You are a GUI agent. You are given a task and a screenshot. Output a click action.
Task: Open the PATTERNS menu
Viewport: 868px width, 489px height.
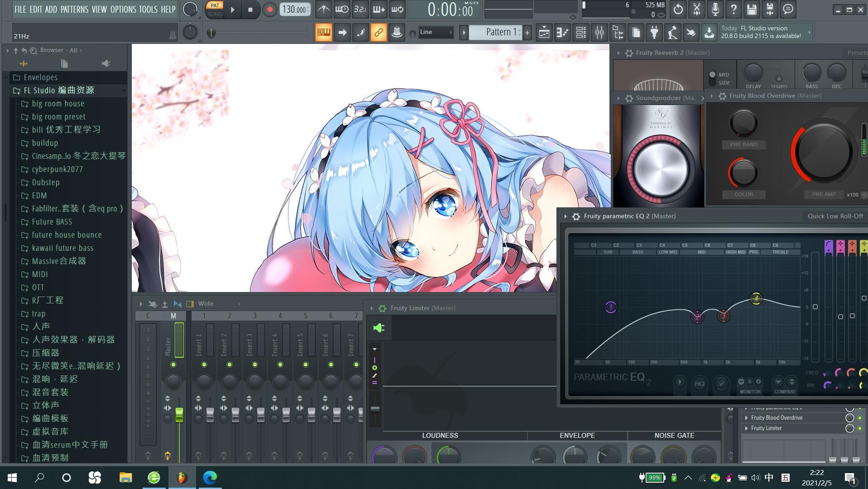tap(74, 10)
